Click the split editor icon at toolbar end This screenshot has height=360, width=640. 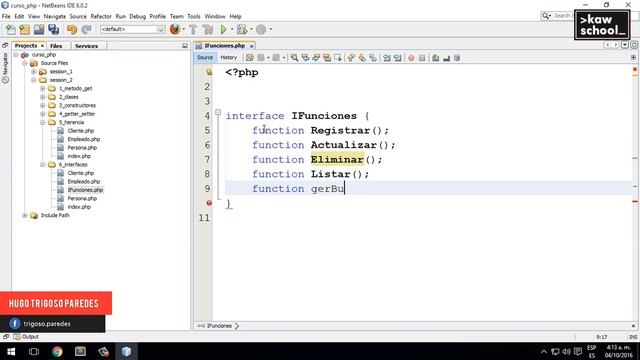point(633,58)
